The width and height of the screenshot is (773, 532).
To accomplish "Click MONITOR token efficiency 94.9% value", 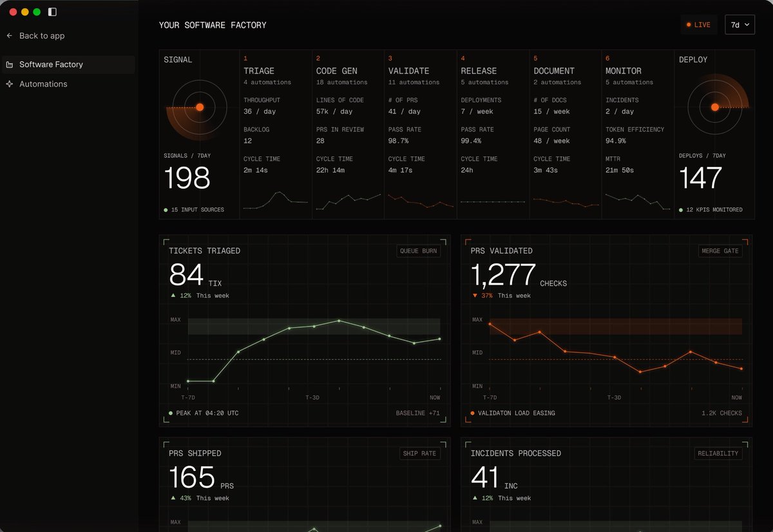I will coord(616,140).
